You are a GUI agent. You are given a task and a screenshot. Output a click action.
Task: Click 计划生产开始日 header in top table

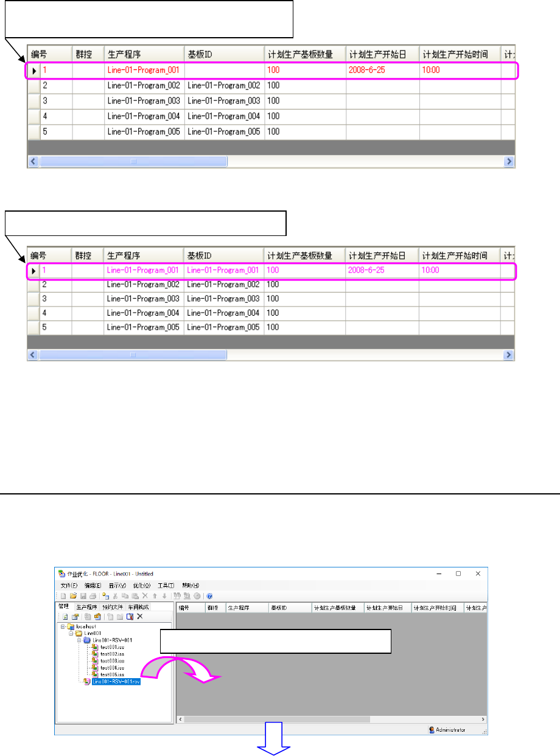coord(382,54)
